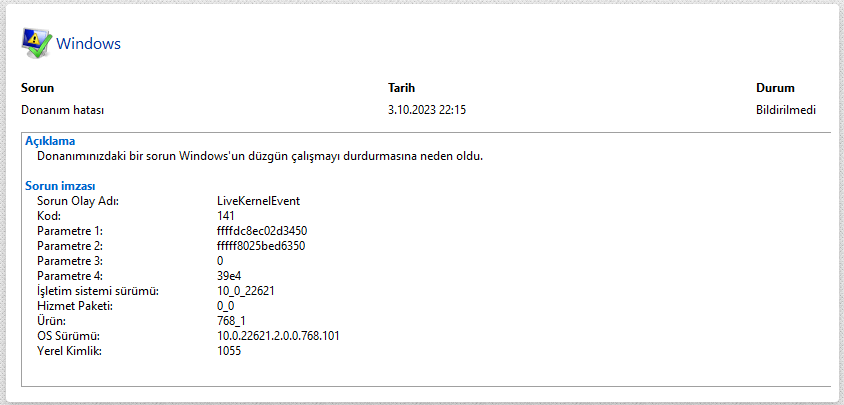Select the product value 768_1

pyautogui.click(x=231, y=321)
